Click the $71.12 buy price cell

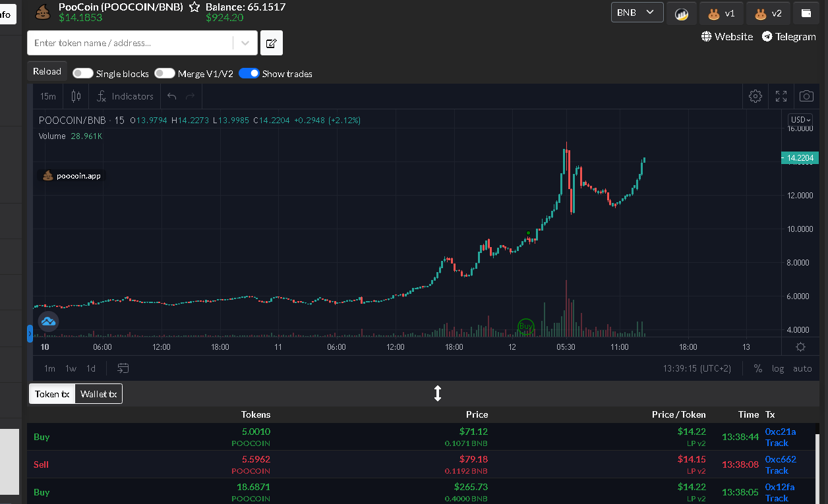pos(473,432)
